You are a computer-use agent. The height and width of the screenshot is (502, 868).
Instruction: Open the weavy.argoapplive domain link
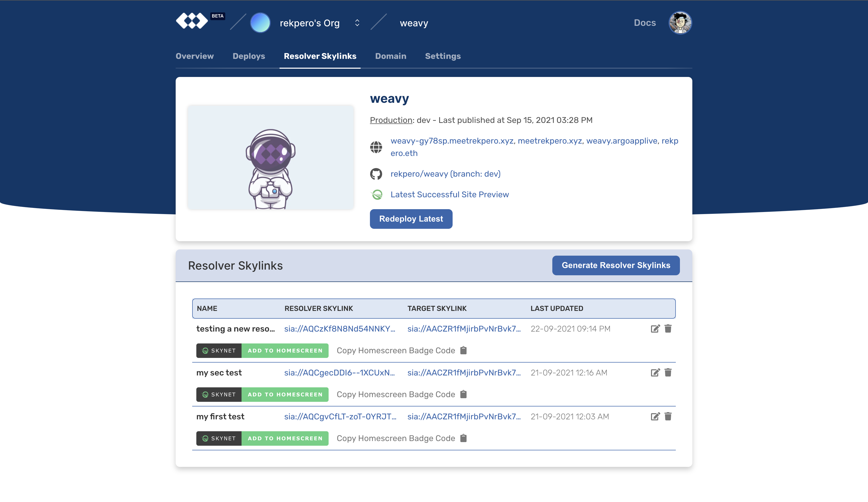622,141
